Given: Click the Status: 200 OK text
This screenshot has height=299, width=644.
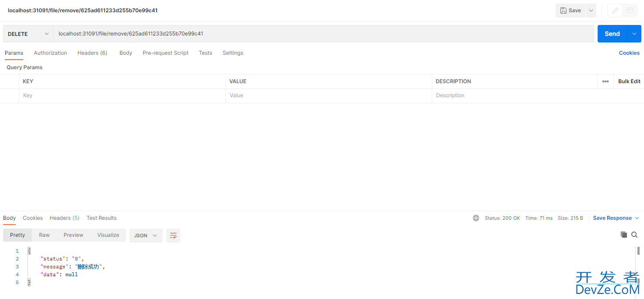Looking at the screenshot, I should (x=502, y=218).
